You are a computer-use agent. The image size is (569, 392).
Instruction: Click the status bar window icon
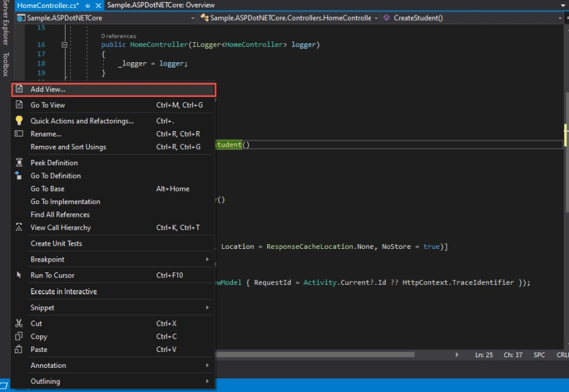pos(4,386)
